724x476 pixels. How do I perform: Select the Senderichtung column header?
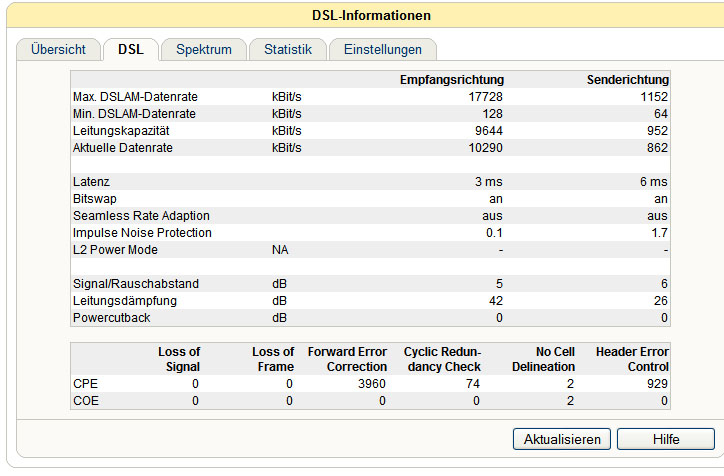pos(627,80)
